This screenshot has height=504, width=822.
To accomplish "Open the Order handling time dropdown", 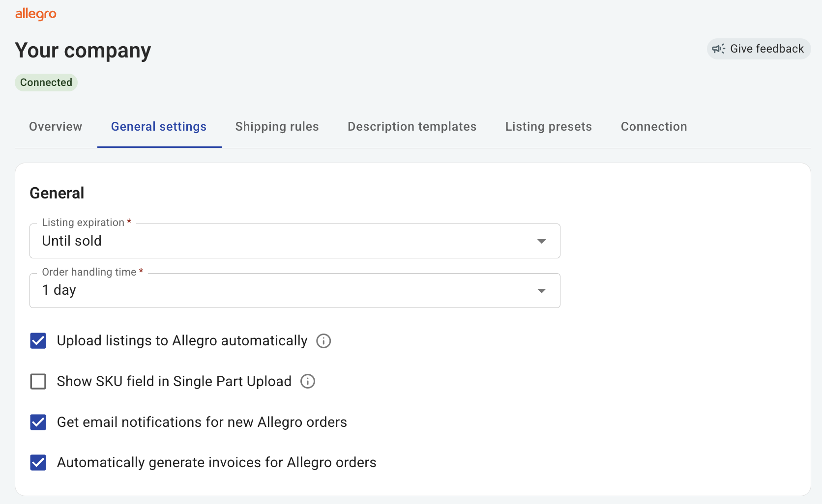I will pos(295,290).
